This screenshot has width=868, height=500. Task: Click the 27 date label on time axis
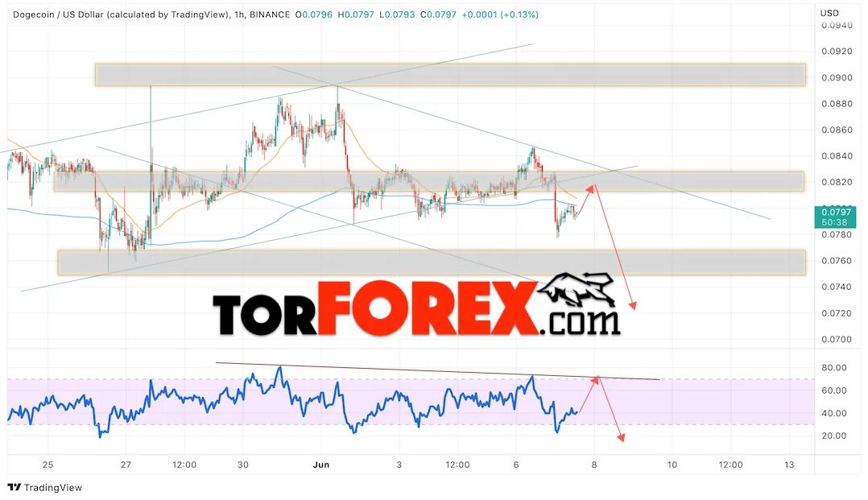point(126,465)
